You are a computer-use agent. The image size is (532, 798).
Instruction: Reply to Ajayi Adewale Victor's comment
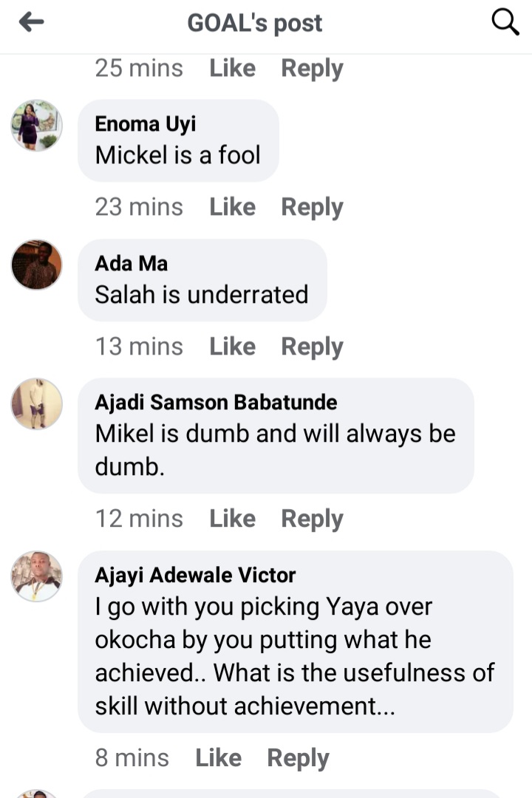(x=298, y=757)
